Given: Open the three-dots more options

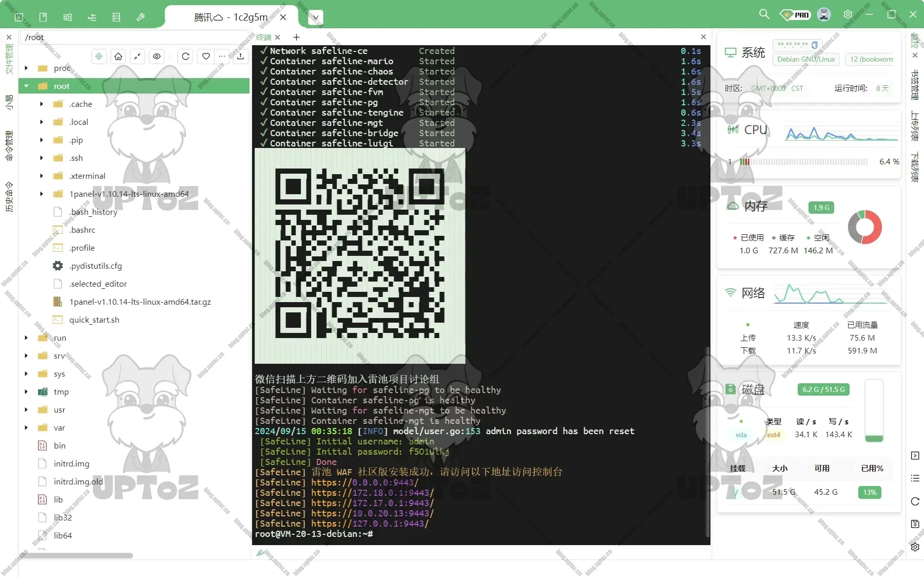Looking at the screenshot, I should click(222, 57).
